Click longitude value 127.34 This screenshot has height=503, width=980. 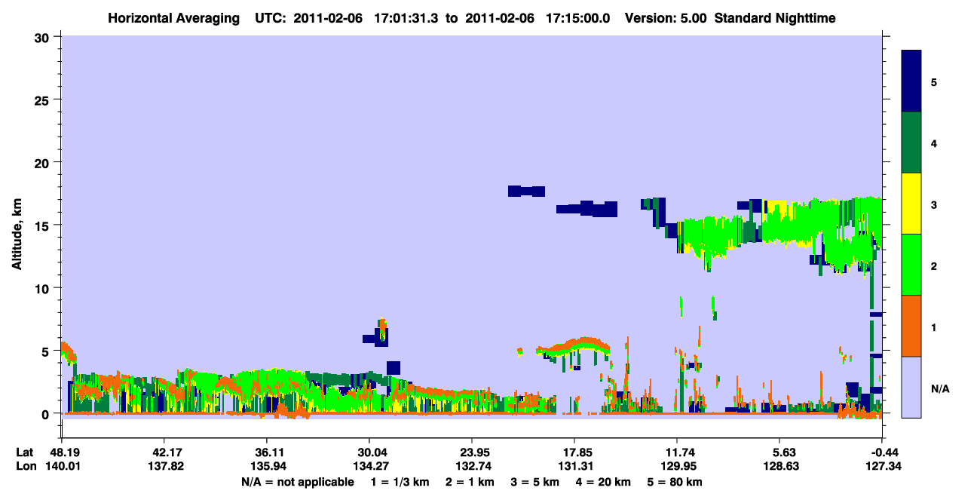pos(884,466)
